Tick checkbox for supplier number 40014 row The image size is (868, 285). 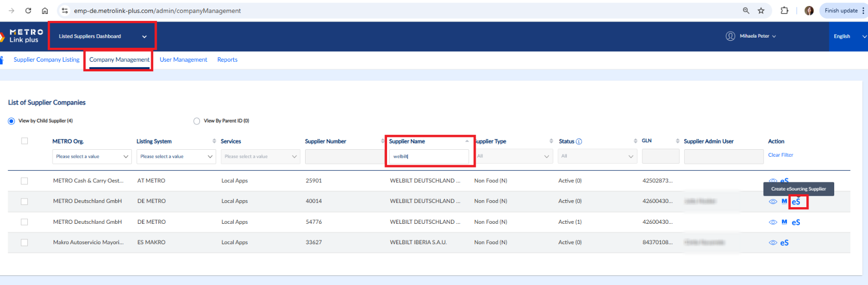pyautogui.click(x=24, y=201)
